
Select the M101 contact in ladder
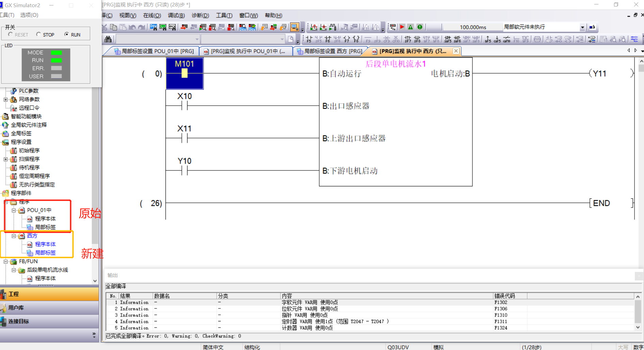pos(184,73)
